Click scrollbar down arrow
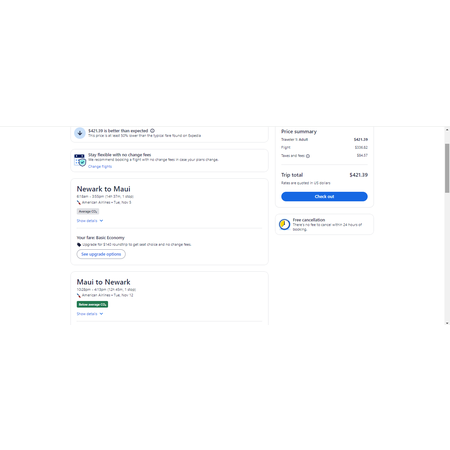Screen dimensions: 450x450 coord(447,323)
